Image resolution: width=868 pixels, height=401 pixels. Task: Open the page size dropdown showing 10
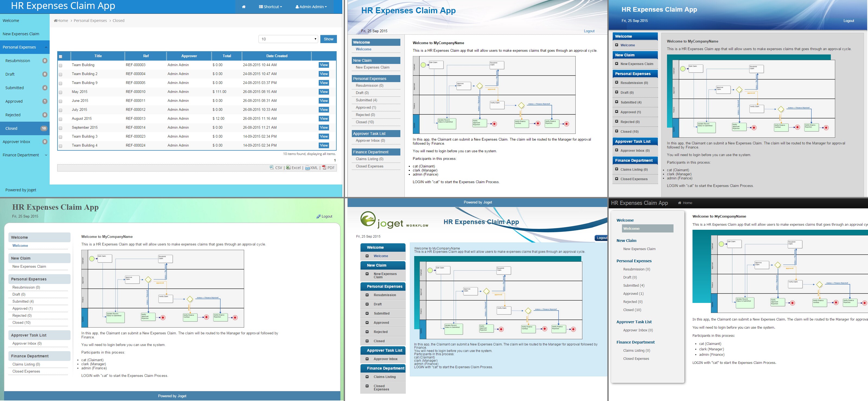click(288, 39)
